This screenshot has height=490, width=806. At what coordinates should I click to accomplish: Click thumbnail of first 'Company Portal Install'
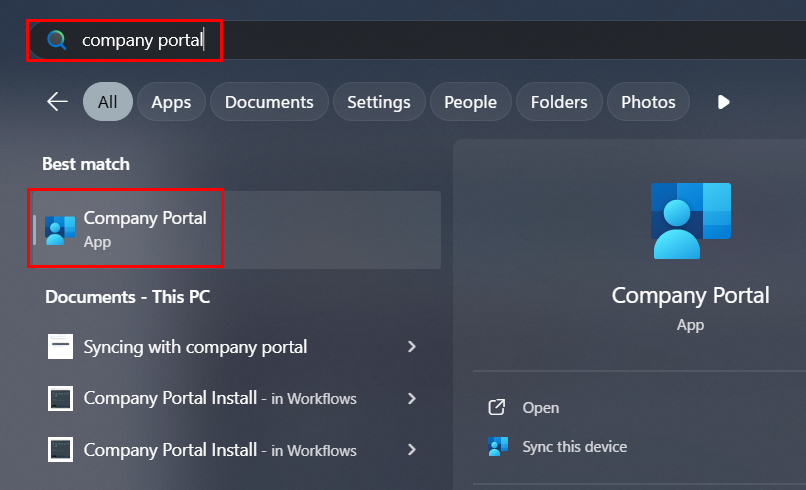click(x=60, y=398)
